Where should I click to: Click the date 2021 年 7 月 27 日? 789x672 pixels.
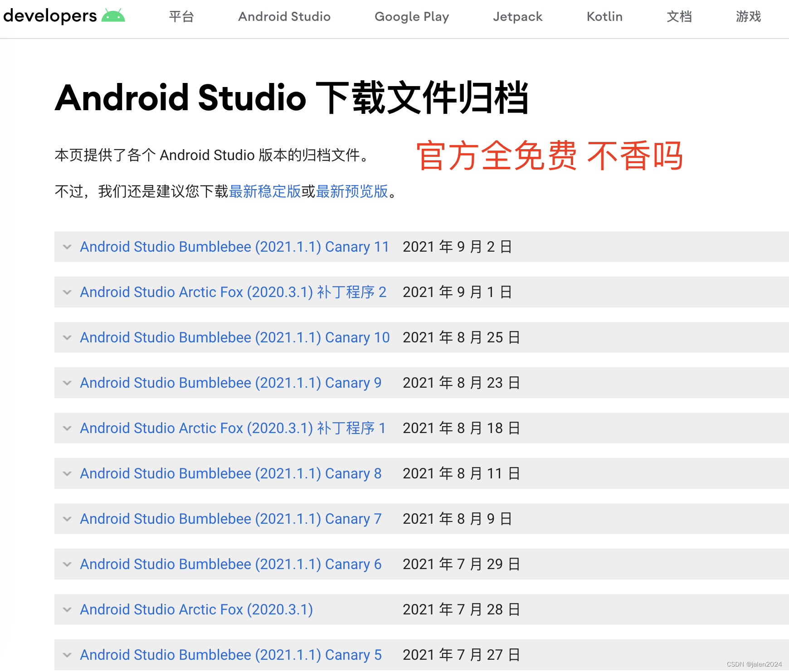click(x=462, y=655)
